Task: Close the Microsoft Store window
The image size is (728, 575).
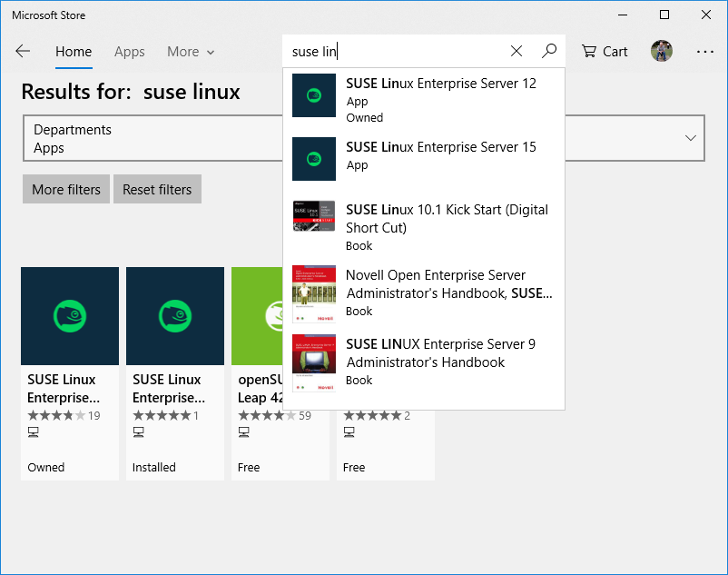Action: pos(706,15)
